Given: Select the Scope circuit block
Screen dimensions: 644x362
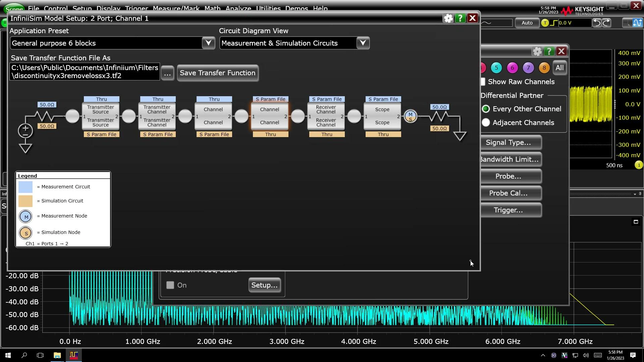Looking at the screenshot, I should (382, 116).
